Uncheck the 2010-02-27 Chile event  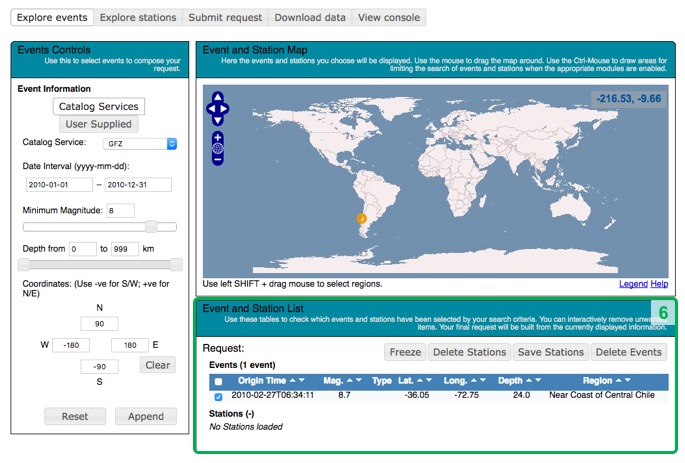(218, 397)
